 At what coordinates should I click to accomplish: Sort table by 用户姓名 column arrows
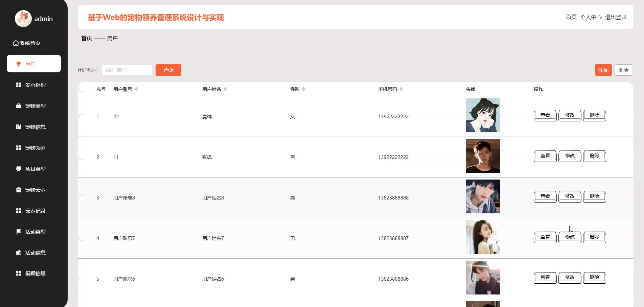tap(225, 89)
